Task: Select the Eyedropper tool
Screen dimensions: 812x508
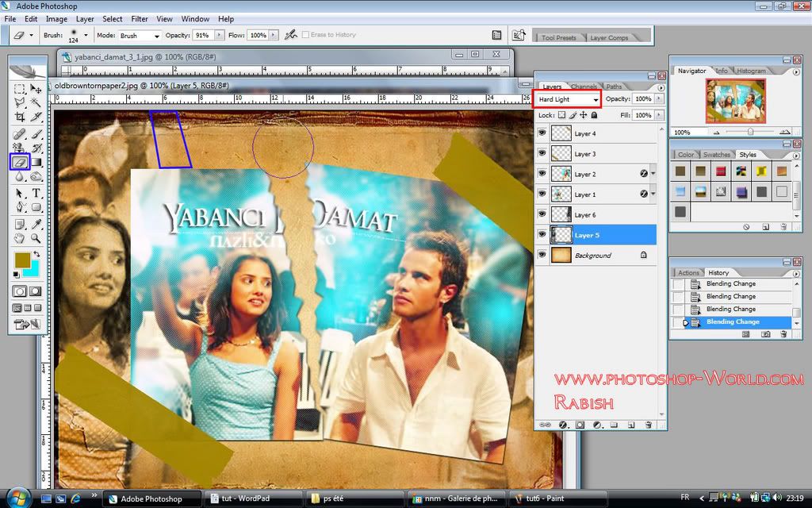Action: pos(36,224)
